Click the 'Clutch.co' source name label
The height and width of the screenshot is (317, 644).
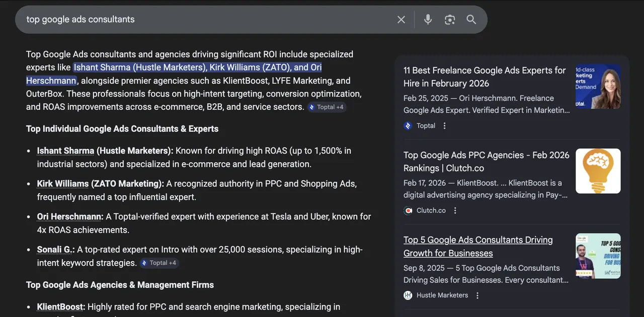431,210
